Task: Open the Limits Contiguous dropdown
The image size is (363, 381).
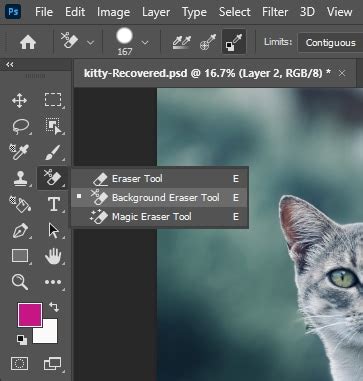Action: click(x=330, y=43)
